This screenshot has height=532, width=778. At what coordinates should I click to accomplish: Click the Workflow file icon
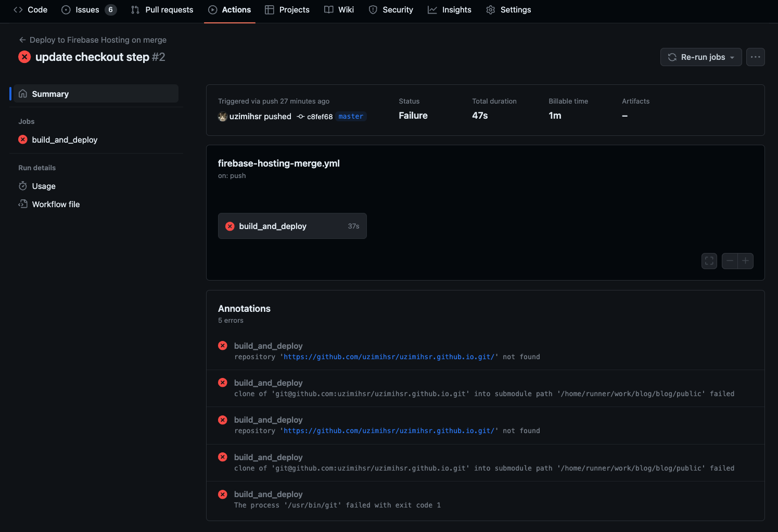[x=23, y=204]
